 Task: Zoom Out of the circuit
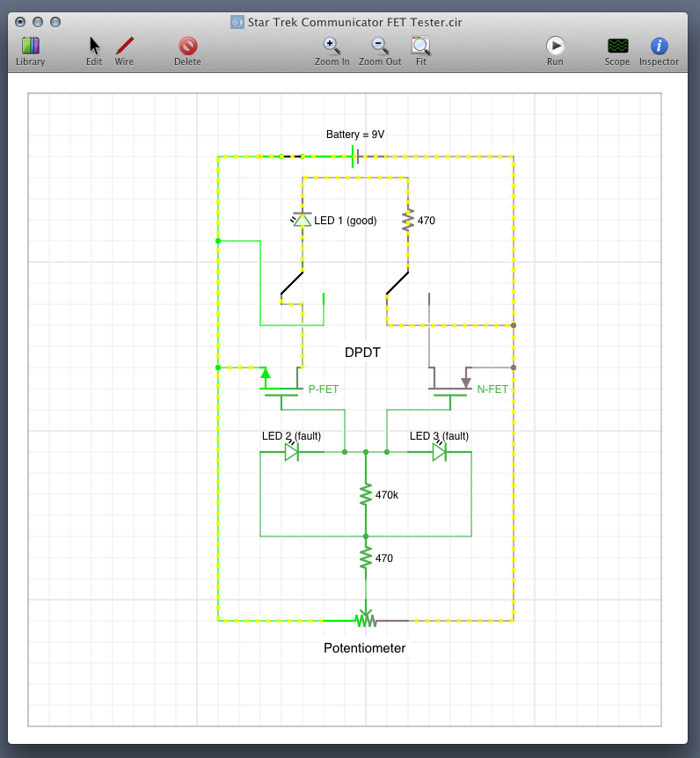(x=380, y=51)
